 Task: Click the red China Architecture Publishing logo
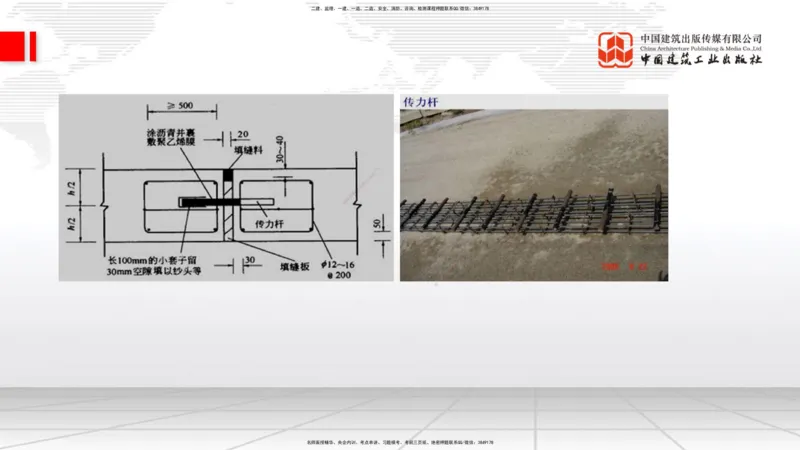pos(615,50)
